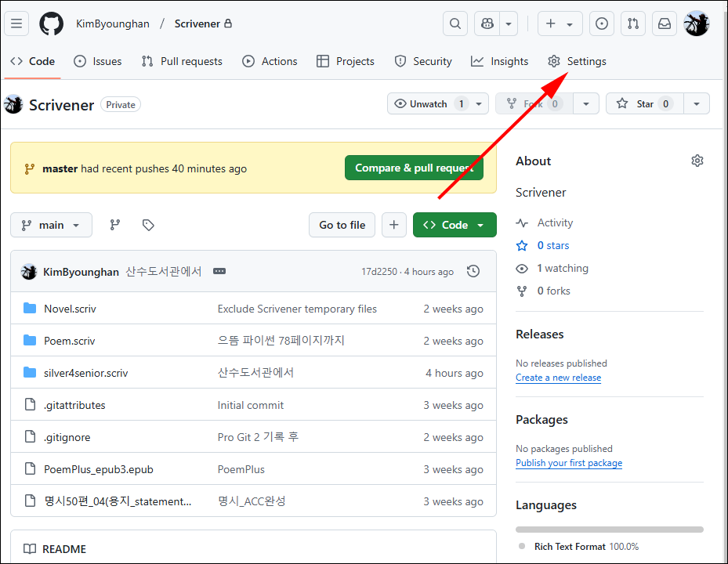Open the Pull requests tab
The image size is (728, 564).
[x=182, y=61]
